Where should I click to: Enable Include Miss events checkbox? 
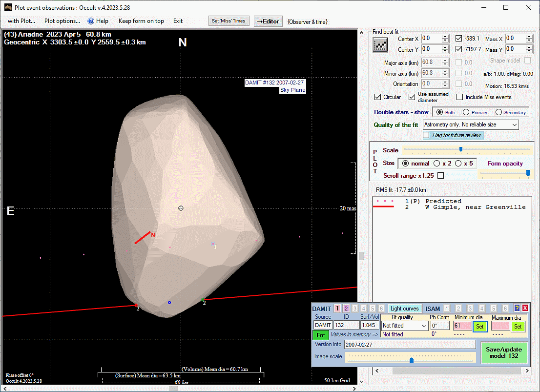[459, 97]
